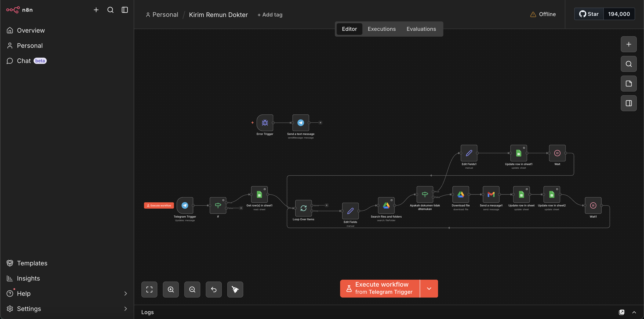
Task: Select the Wait1 pause node
Action: 593,205
